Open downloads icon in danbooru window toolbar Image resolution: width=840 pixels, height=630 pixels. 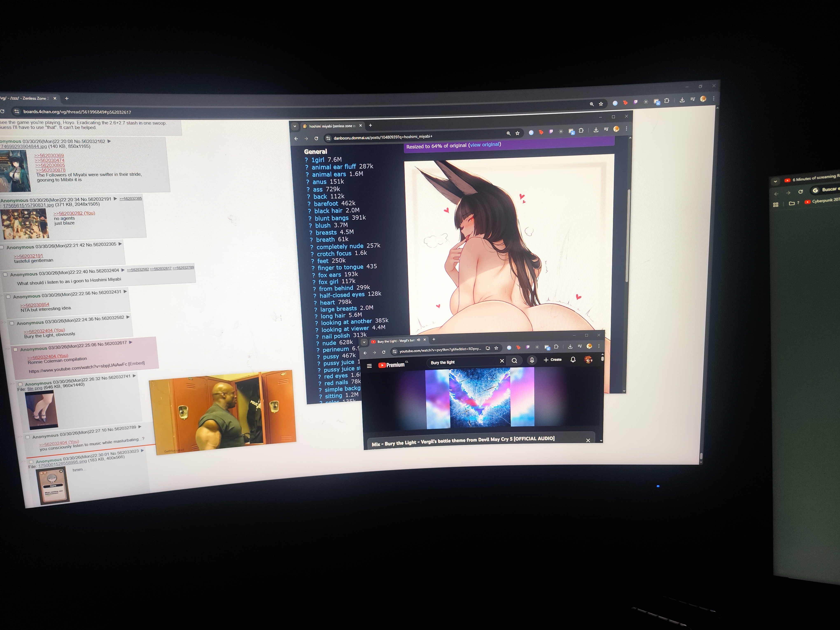[x=596, y=130]
